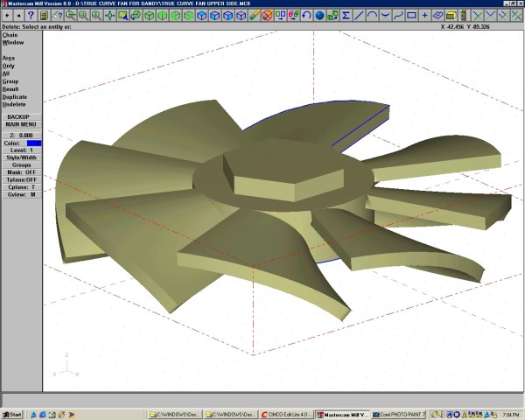Click the plus point creation icon
The image size is (525, 420).
pos(424,15)
